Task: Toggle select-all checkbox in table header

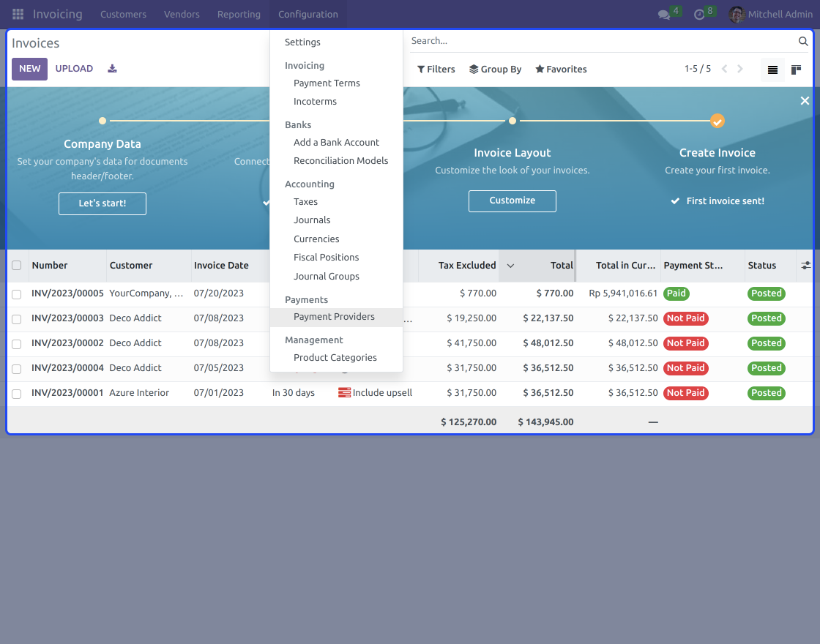Action: coord(17,266)
